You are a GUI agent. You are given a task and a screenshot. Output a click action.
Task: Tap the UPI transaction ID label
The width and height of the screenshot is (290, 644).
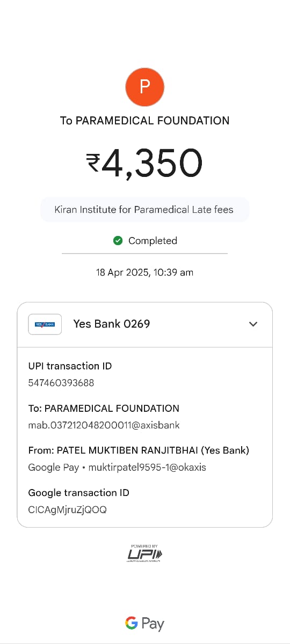tap(70, 366)
